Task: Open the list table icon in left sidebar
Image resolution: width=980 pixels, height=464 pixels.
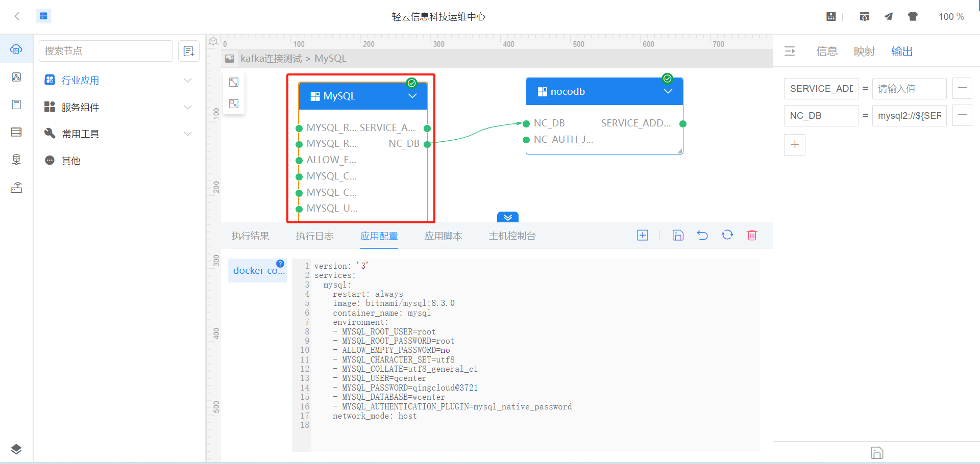Action: pyautogui.click(x=16, y=132)
